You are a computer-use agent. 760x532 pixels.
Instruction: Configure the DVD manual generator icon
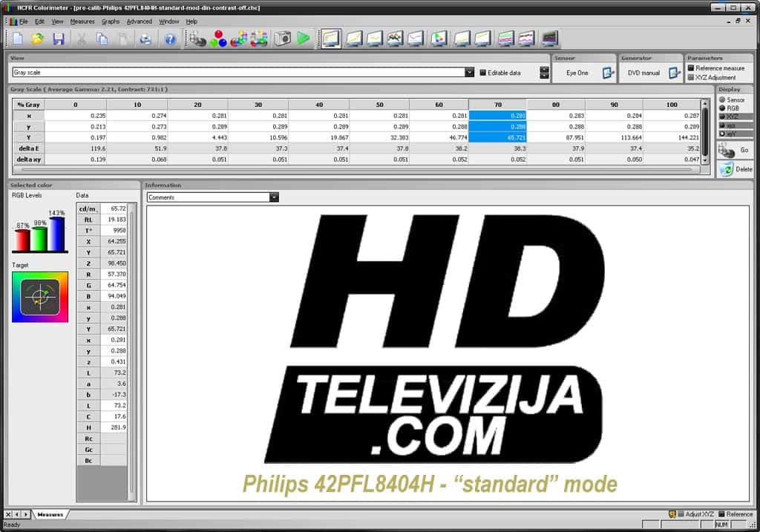(x=674, y=73)
